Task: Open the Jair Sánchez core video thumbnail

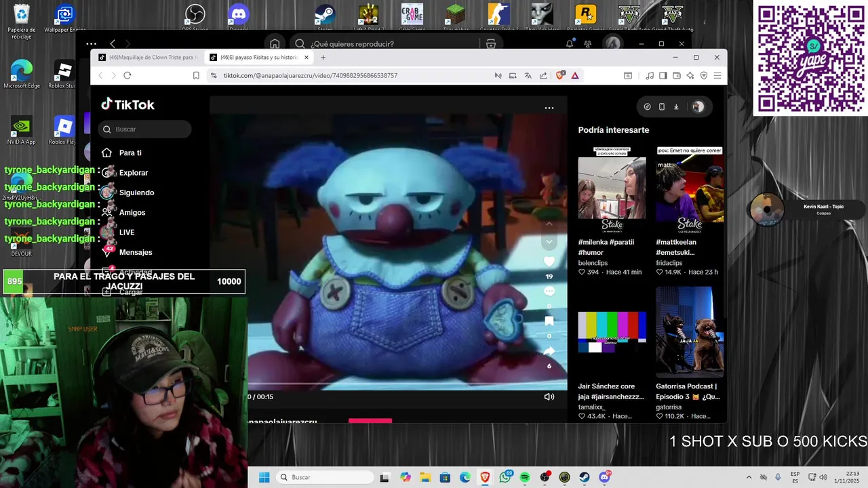Action: (x=612, y=332)
